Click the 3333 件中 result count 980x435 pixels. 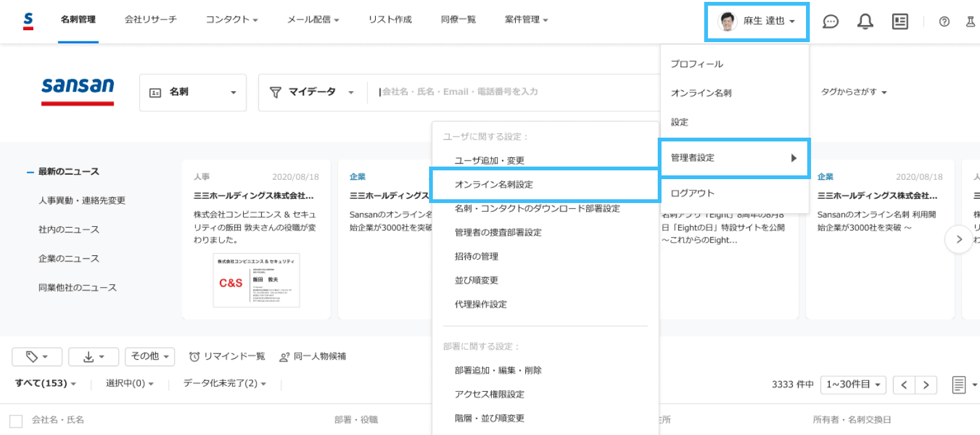[x=793, y=385]
